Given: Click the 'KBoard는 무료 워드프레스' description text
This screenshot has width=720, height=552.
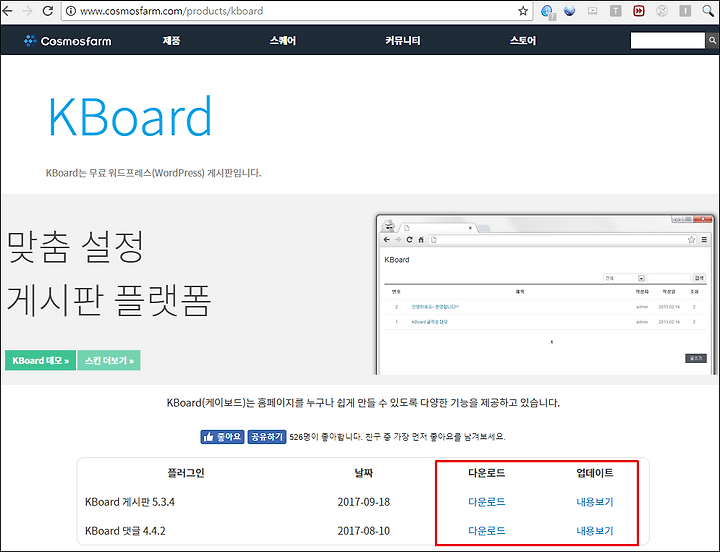Looking at the screenshot, I should click(153, 173).
